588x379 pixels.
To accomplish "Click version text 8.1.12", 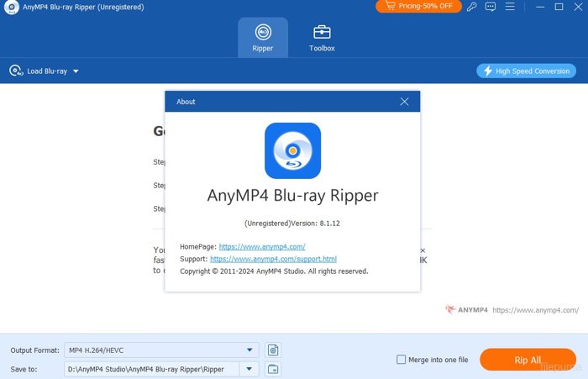I will pos(329,224).
